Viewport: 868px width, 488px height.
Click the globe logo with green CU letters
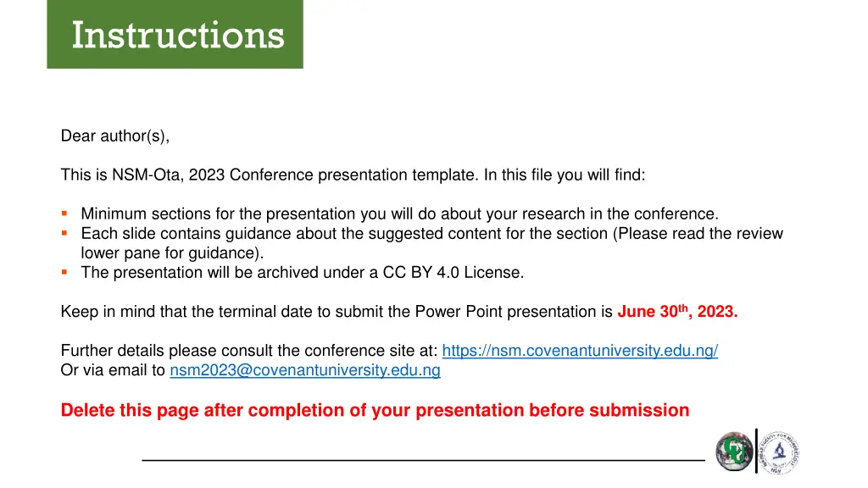click(x=734, y=452)
